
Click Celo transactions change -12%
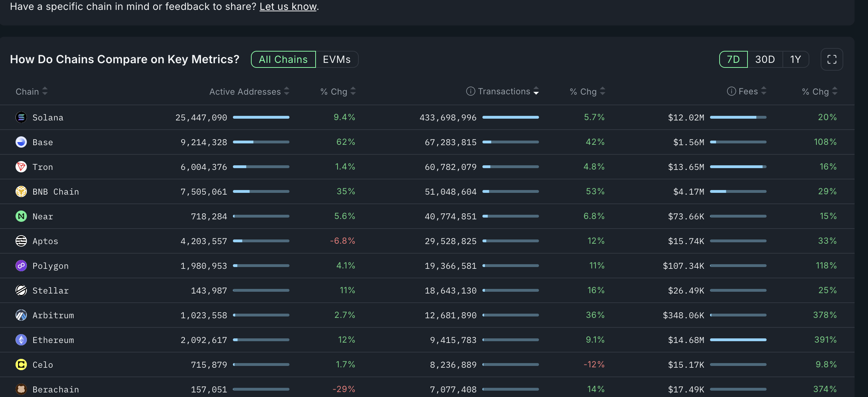(594, 365)
